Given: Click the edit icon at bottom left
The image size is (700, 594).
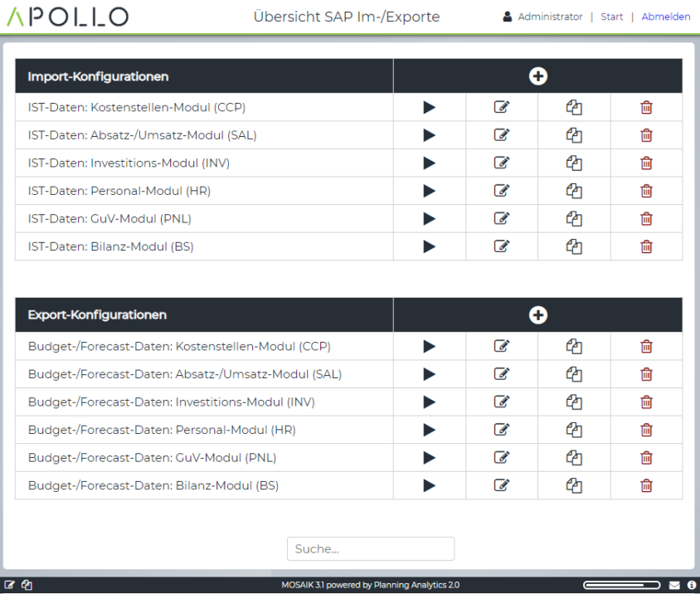Looking at the screenshot, I should 9,584.
